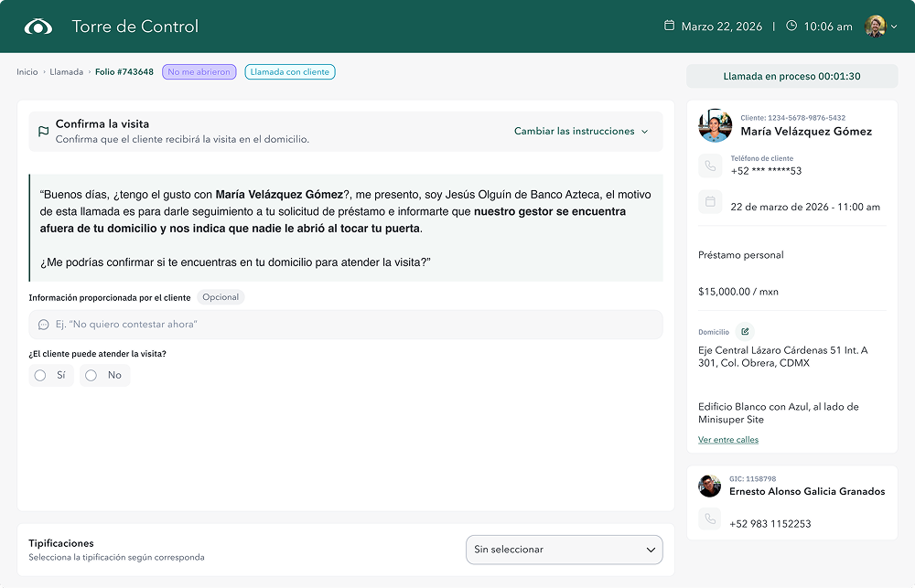
Task: Click 'Préstamo personal' text
Action: click(741, 255)
